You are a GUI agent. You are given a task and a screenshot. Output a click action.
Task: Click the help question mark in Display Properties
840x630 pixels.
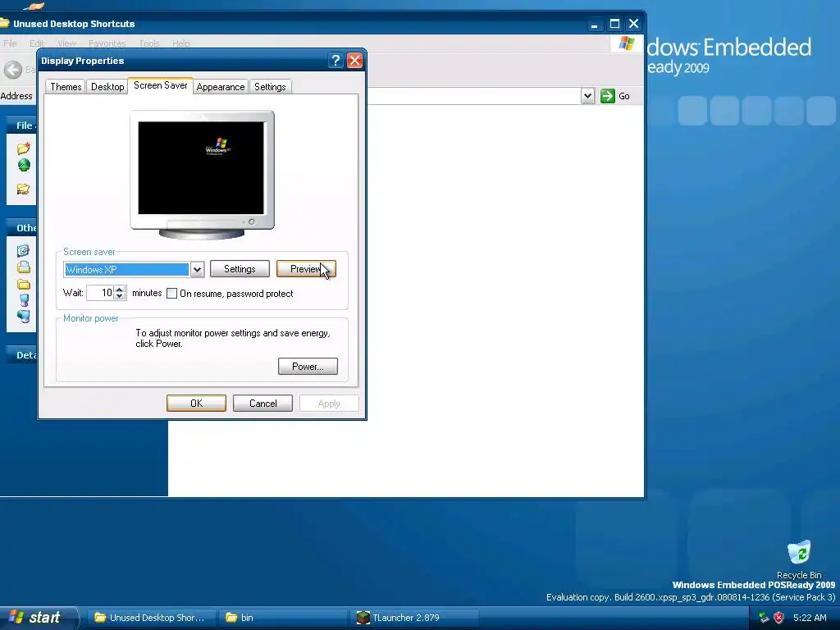[336, 61]
